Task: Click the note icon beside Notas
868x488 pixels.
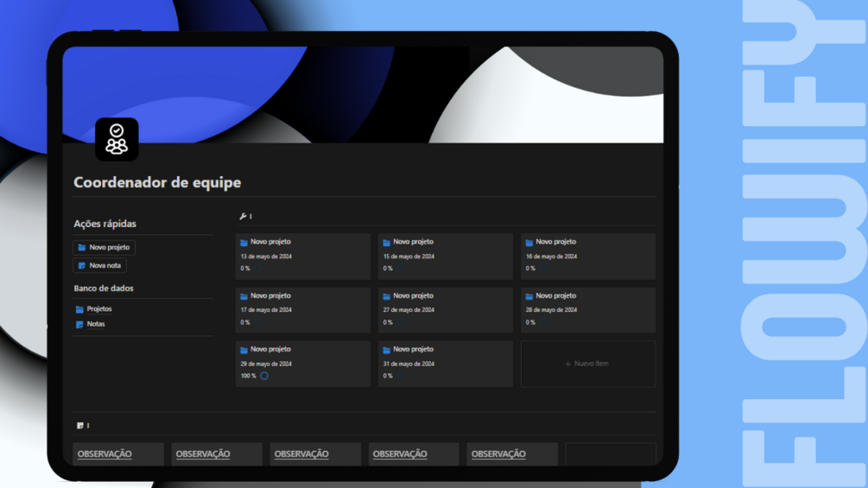Action: click(x=79, y=324)
